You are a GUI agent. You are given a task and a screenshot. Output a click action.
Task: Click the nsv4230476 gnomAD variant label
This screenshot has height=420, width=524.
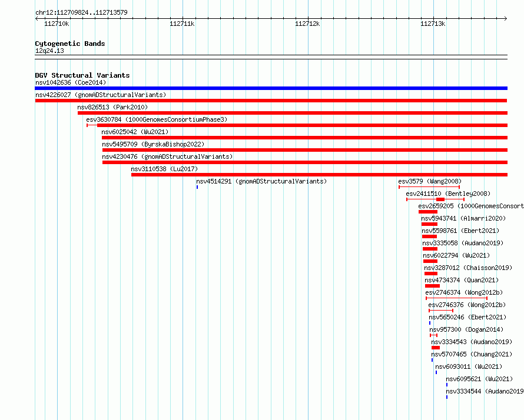(167, 156)
